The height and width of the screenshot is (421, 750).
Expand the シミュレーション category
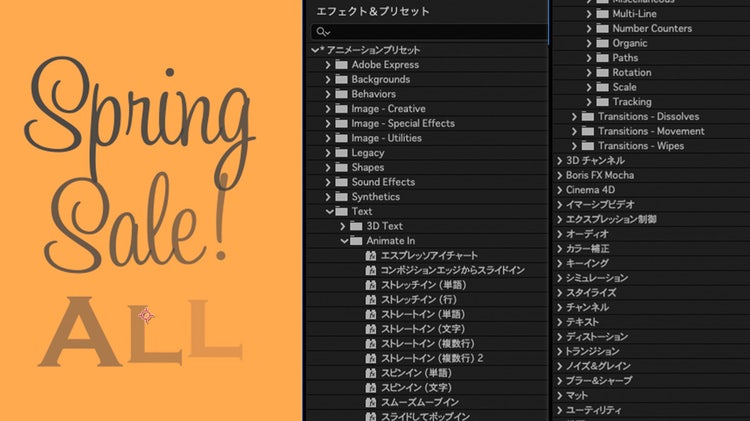tap(559, 278)
